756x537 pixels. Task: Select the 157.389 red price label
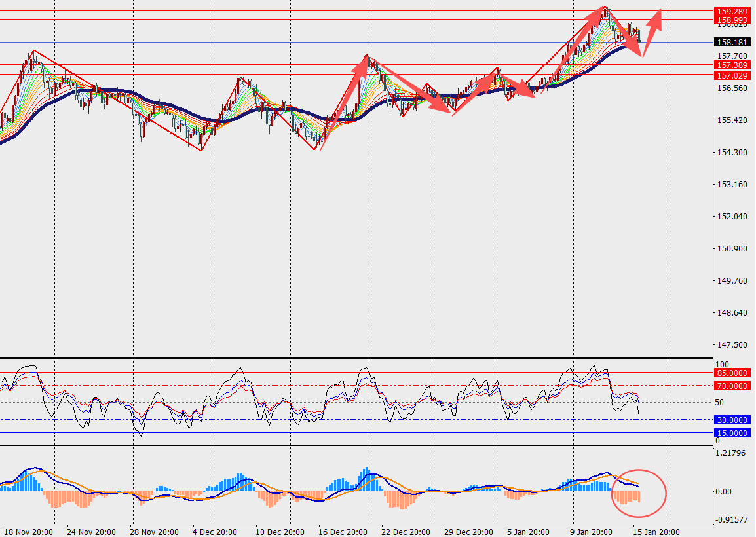pyautogui.click(x=732, y=65)
